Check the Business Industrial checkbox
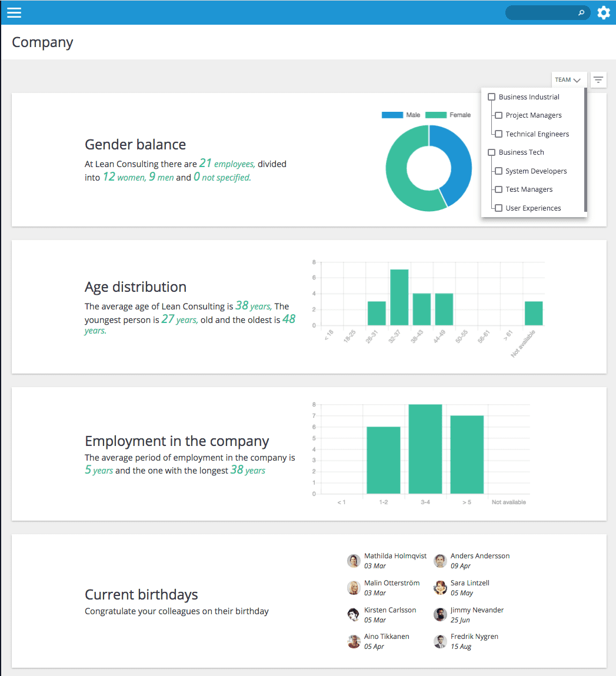Image resolution: width=616 pixels, height=676 pixels. coord(491,96)
